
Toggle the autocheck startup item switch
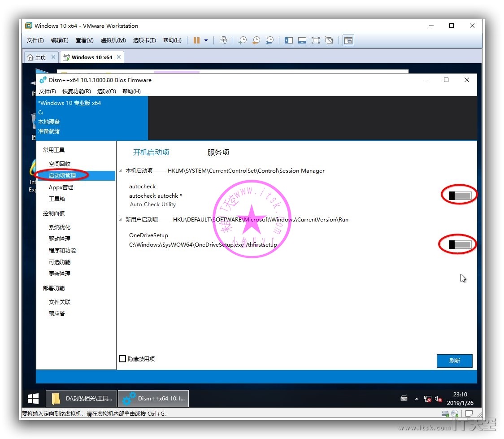(x=460, y=196)
